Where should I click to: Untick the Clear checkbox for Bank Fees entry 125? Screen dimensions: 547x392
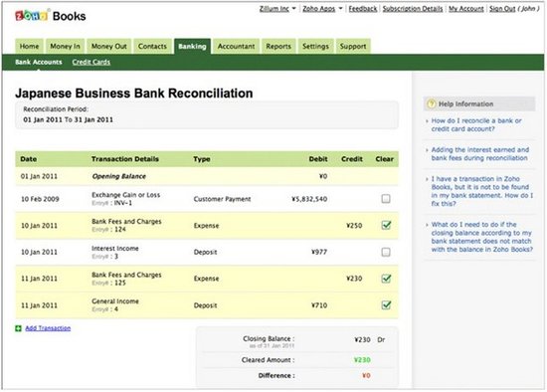click(386, 279)
